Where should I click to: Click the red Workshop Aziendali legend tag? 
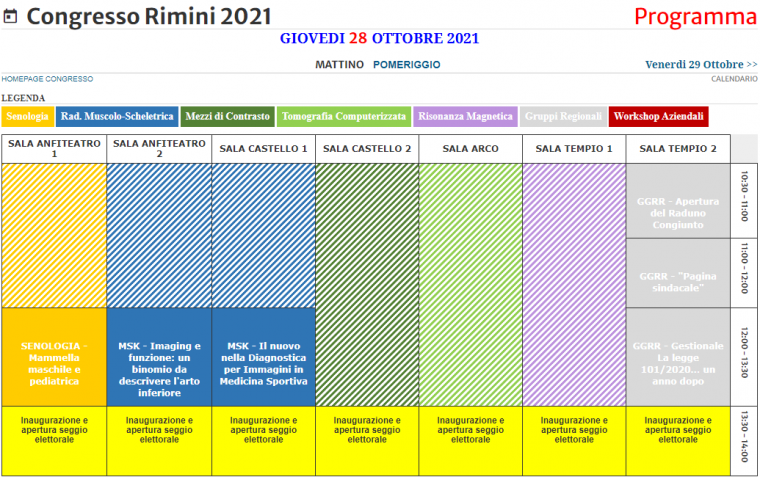pos(659,117)
